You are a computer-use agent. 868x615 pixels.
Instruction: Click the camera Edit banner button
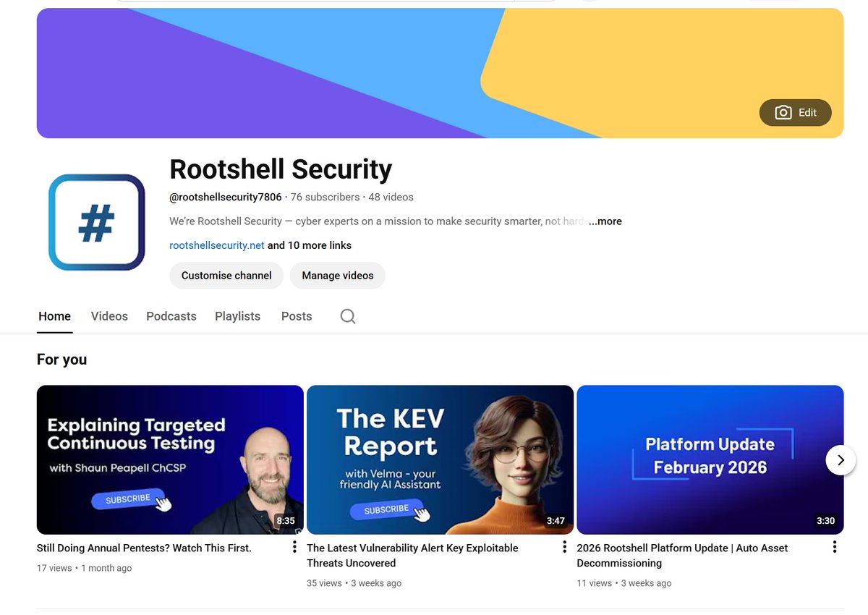coord(795,113)
